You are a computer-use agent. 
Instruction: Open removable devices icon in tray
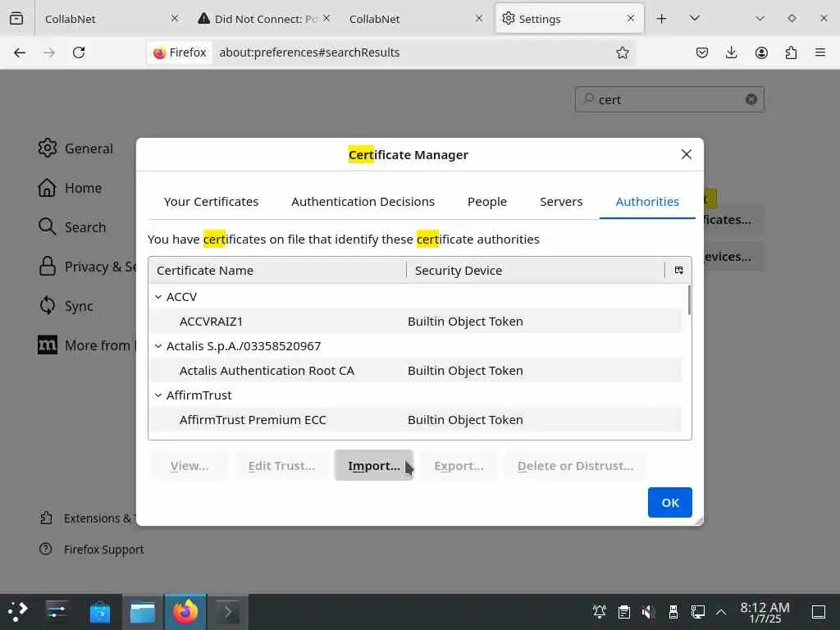[673, 611]
